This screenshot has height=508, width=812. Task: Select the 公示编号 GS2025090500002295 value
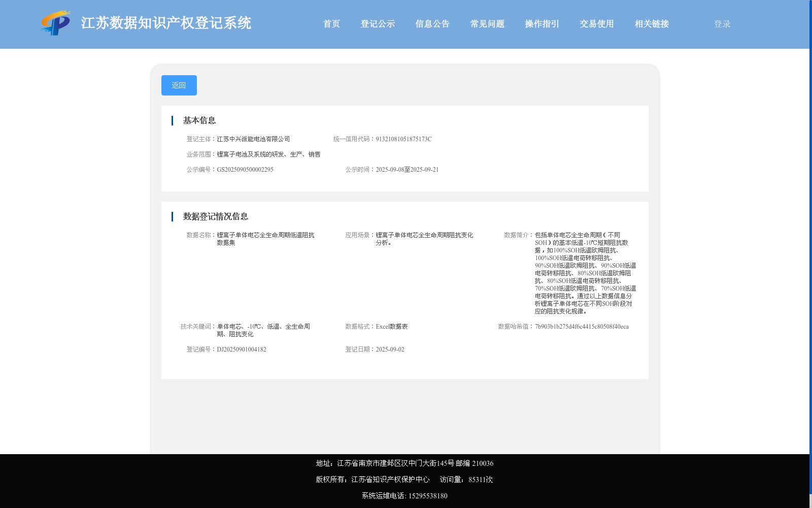point(245,169)
